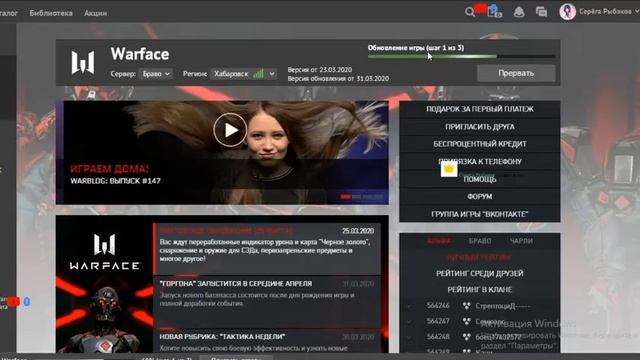Expand the user account menu arrow
This screenshot has height=360, width=640.
pyautogui.click(x=637, y=12)
